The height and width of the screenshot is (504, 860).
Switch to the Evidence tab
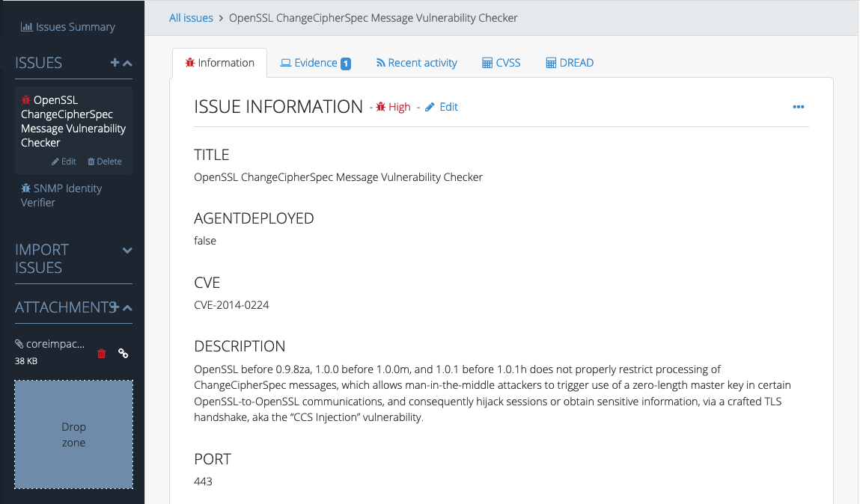click(315, 63)
